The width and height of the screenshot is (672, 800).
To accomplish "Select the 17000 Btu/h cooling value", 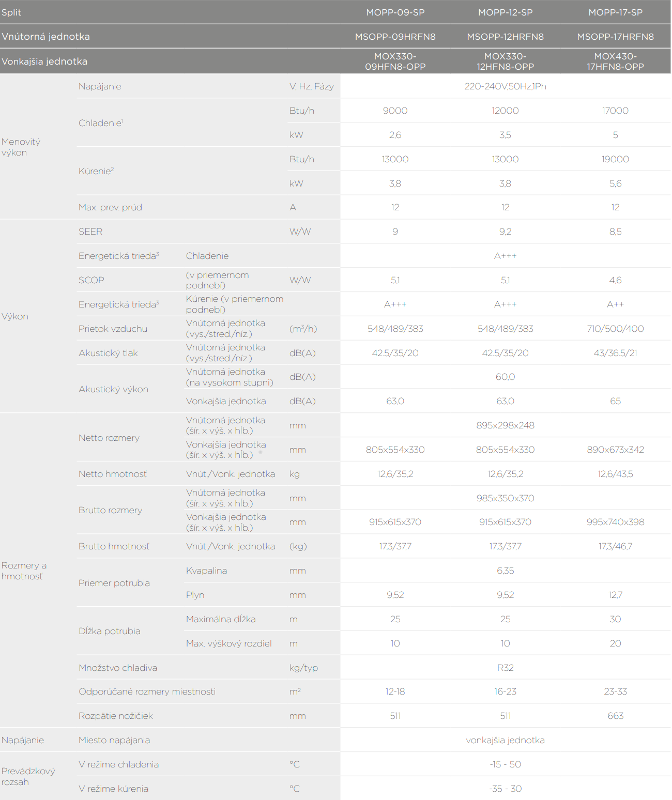I will pos(615,111).
